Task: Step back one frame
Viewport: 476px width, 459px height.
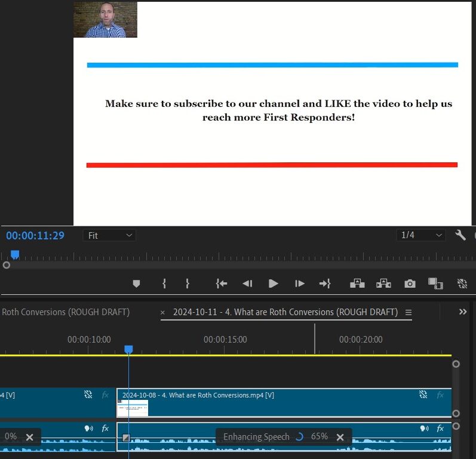Action: click(247, 284)
